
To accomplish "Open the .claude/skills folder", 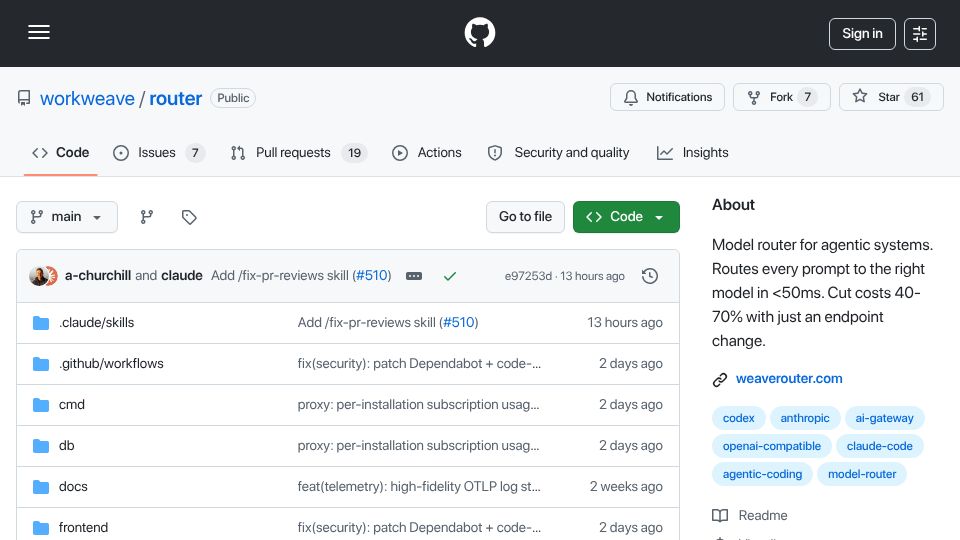I will tap(96, 323).
